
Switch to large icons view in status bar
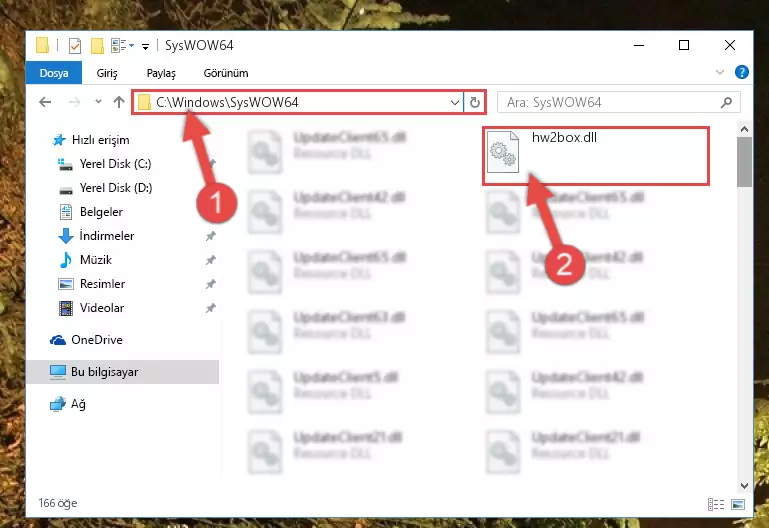pyautogui.click(x=738, y=504)
